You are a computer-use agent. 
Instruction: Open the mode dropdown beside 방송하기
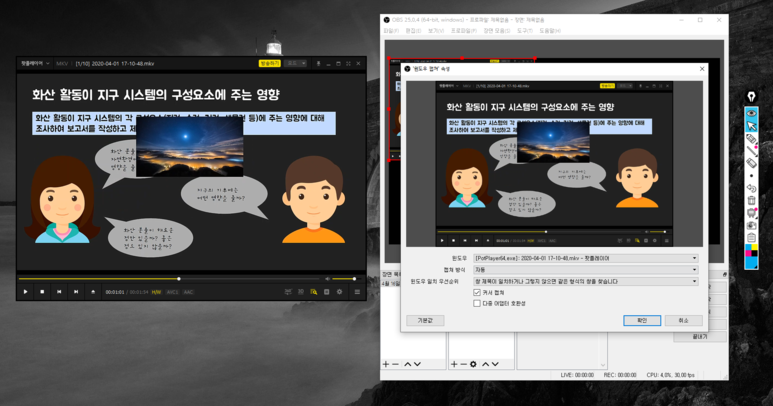(x=297, y=63)
